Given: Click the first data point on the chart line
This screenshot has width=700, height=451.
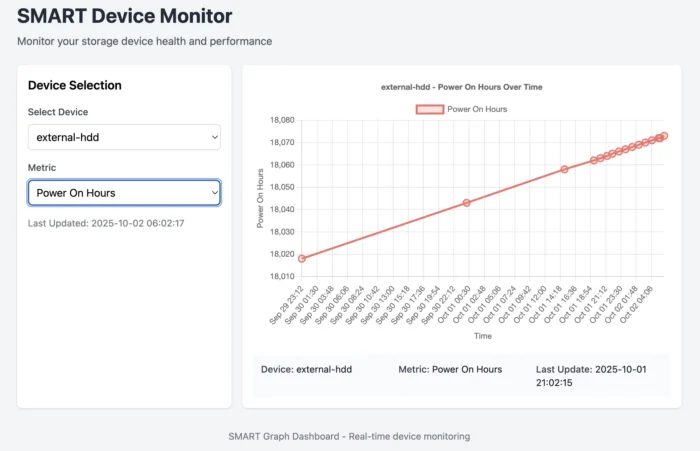Looking at the screenshot, I should [x=302, y=258].
